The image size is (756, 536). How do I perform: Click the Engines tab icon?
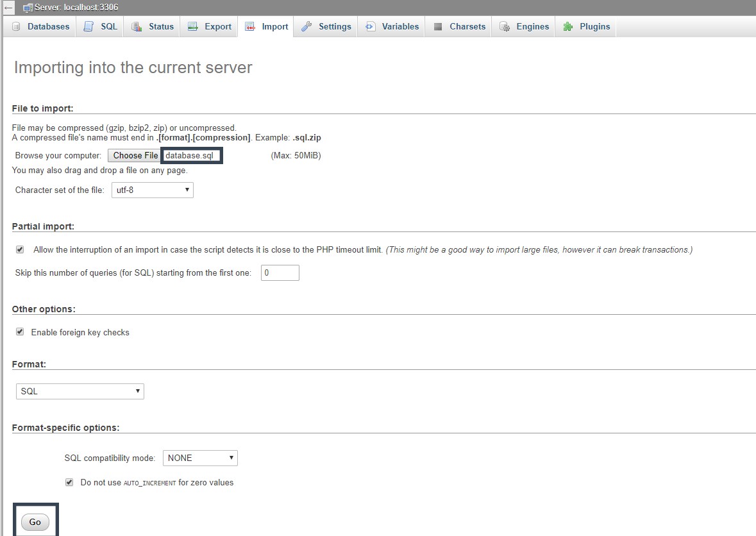[x=505, y=26]
